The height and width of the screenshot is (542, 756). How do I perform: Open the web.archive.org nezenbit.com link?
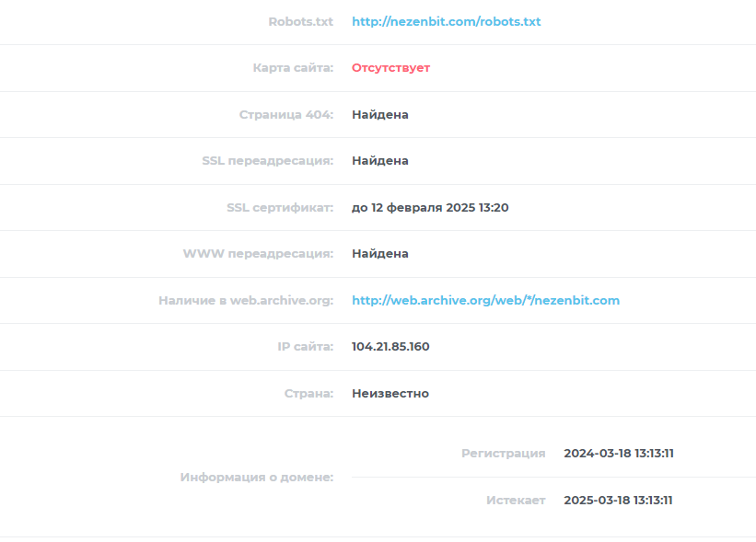coord(485,300)
